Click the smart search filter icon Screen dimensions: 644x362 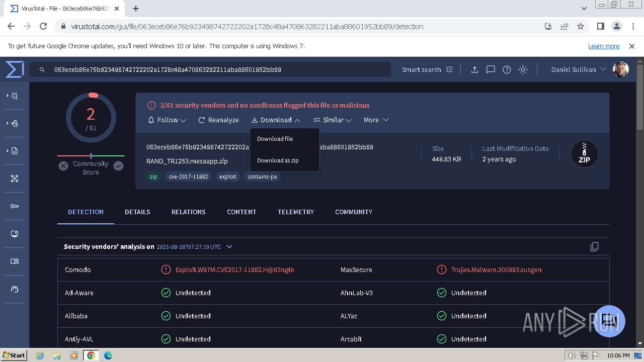(449, 70)
